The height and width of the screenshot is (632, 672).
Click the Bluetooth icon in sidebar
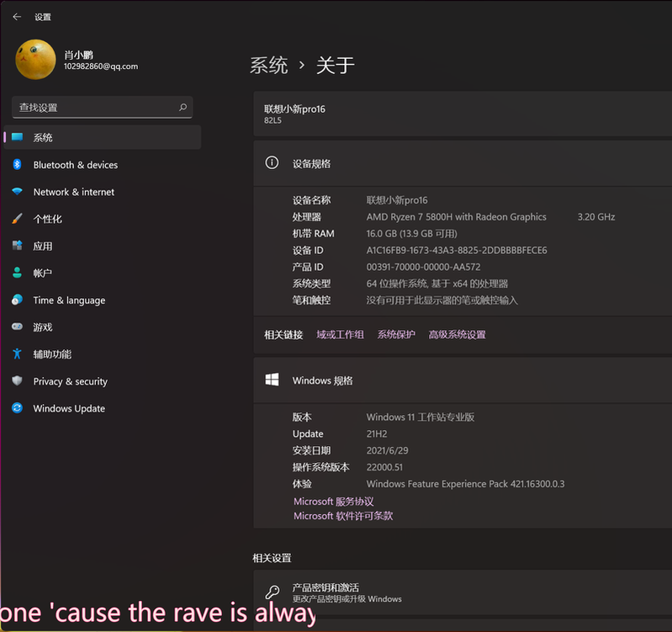(17, 165)
